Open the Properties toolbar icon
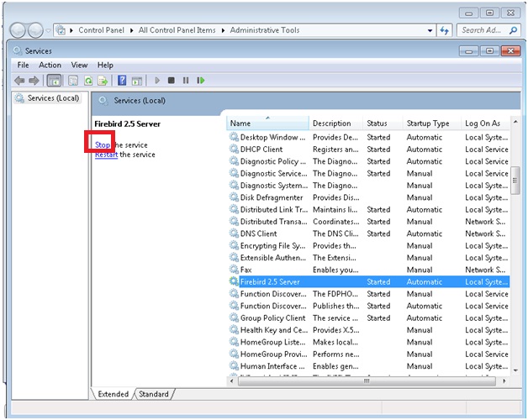This screenshot has height=420, width=528. point(73,81)
